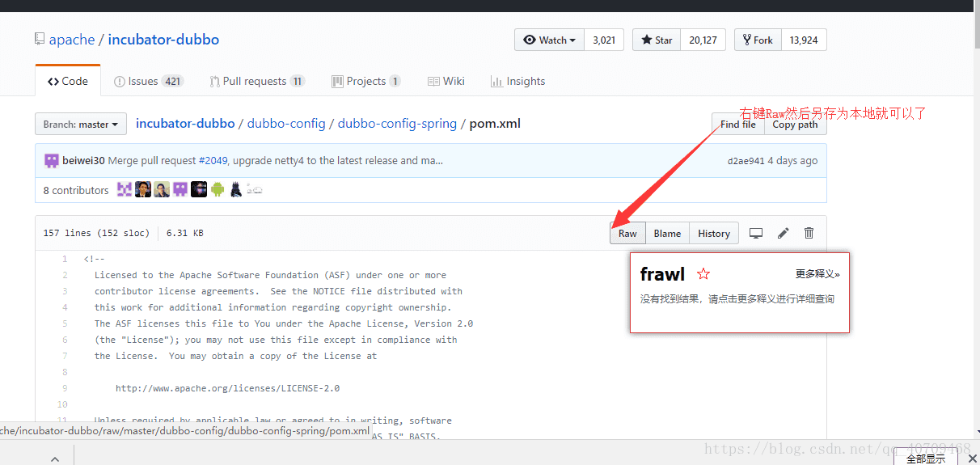Screen dimensions: 980x465
Task: Click beiwei30's purple avatar in commit row
Action: coord(51,160)
